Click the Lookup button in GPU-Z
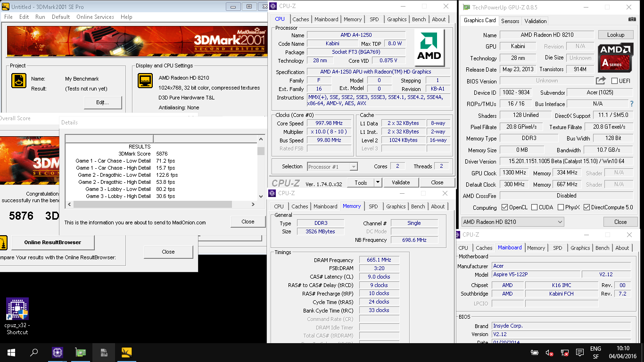This screenshot has width=644, height=362. click(616, 35)
